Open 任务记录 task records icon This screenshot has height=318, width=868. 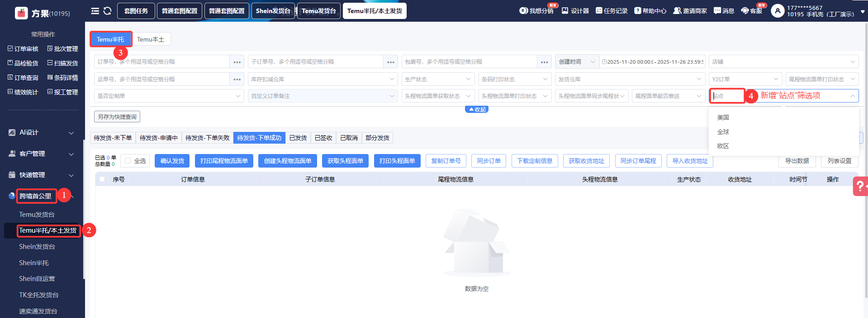[599, 11]
